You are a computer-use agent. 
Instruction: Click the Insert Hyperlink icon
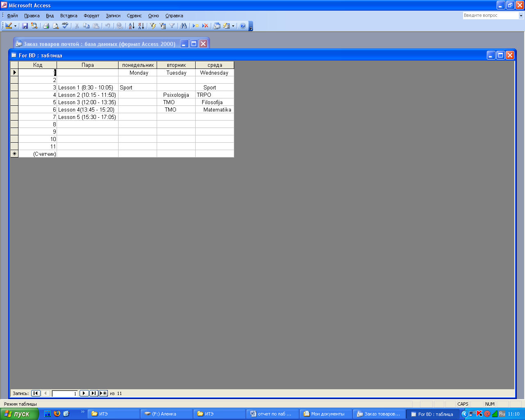pos(119,25)
